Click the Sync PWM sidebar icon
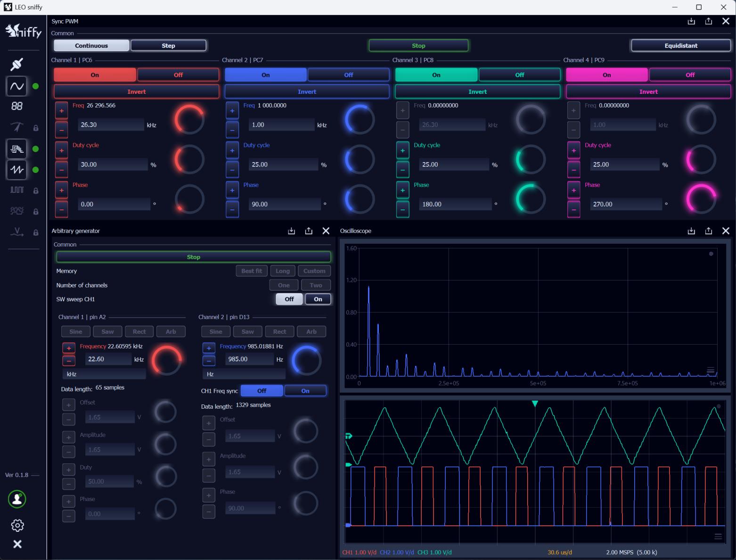 pos(17,149)
